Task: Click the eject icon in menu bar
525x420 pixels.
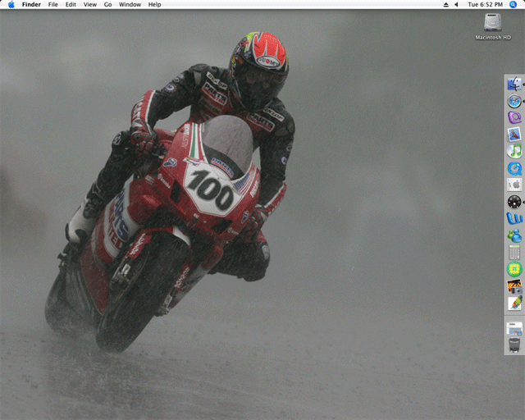Action: point(446,4)
